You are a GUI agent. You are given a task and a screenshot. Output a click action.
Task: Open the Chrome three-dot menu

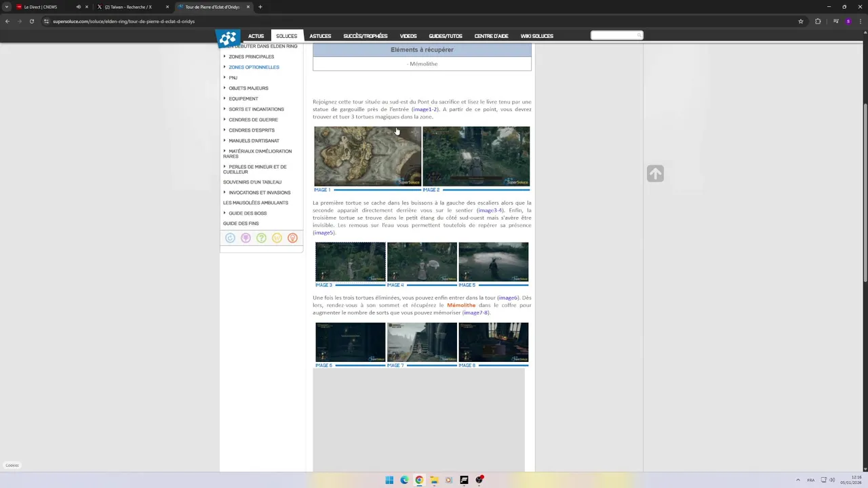pyautogui.click(x=860, y=21)
